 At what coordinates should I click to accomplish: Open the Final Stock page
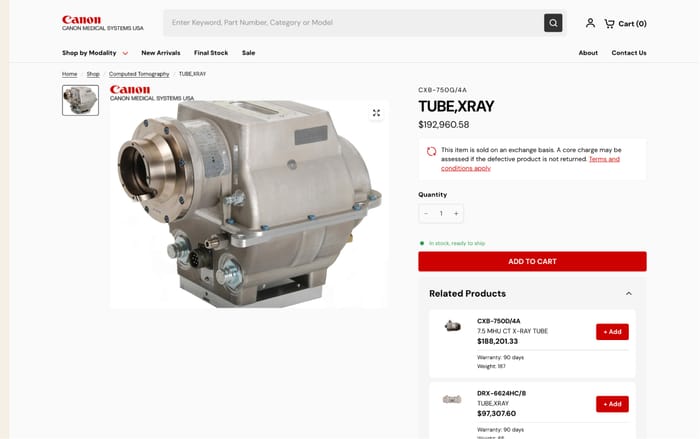coord(211,53)
